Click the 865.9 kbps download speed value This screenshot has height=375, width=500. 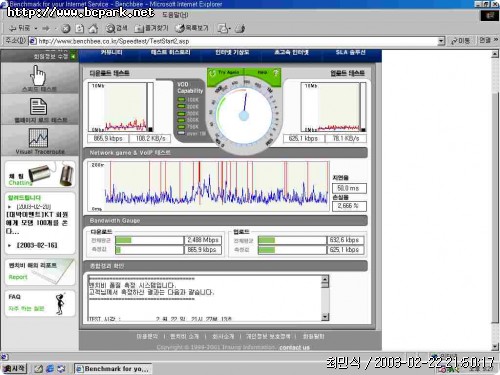point(108,138)
